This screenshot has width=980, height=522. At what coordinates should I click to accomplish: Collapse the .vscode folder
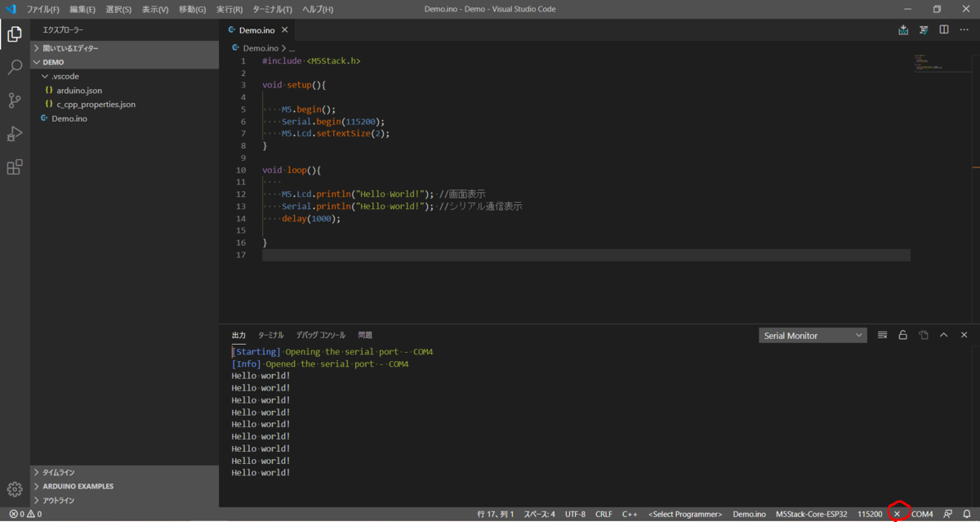[x=124, y=76]
